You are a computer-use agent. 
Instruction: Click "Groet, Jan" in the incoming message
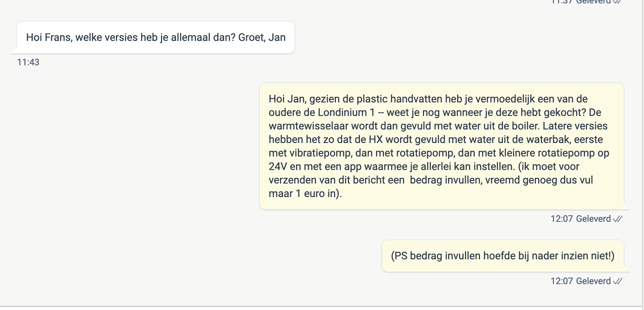[262, 38]
